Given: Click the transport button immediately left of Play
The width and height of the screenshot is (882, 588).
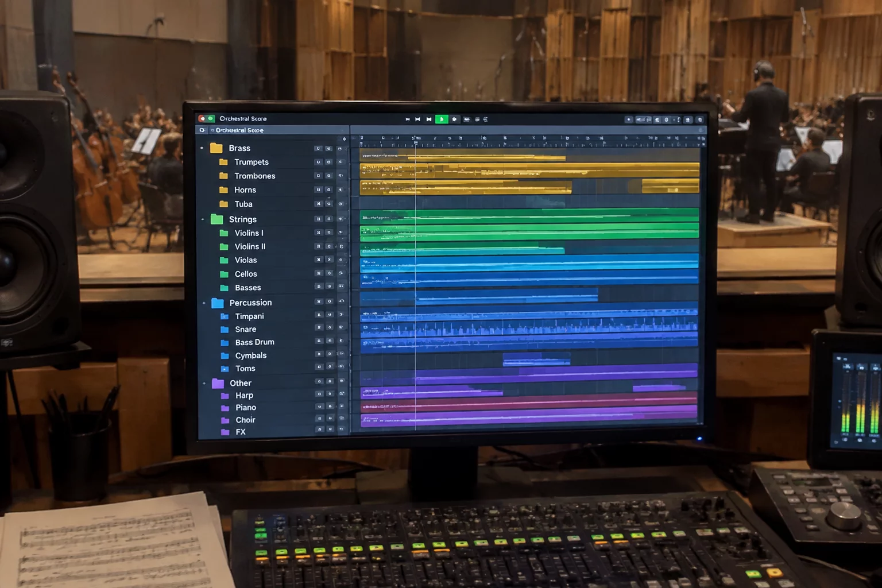Looking at the screenshot, I should [429, 119].
